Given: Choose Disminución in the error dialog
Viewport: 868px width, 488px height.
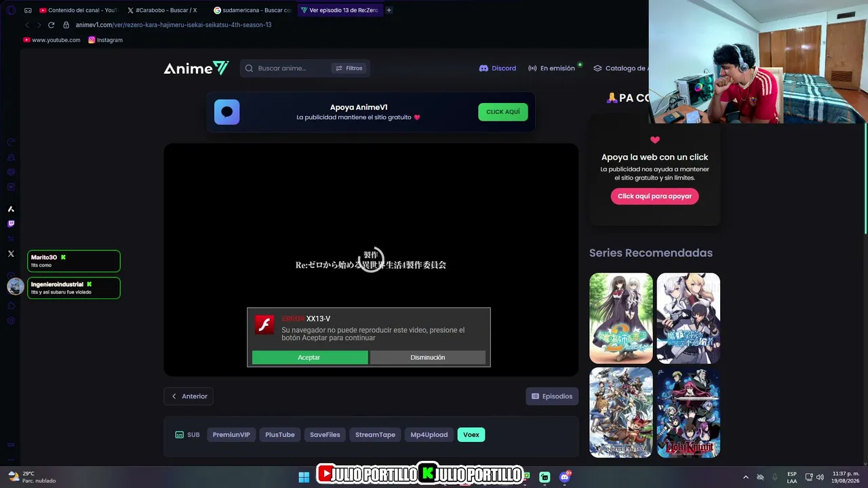Looking at the screenshot, I should 428,357.
